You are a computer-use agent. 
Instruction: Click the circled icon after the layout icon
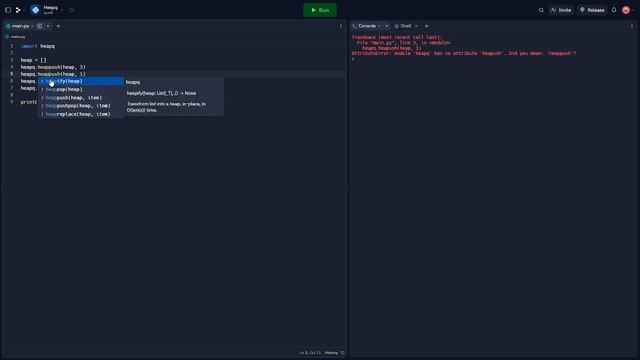click(48, 26)
